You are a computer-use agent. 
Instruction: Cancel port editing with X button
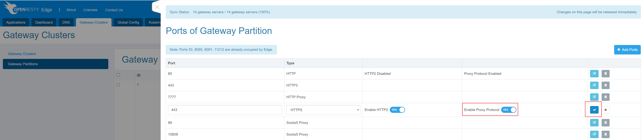pyautogui.click(x=605, y=110)
